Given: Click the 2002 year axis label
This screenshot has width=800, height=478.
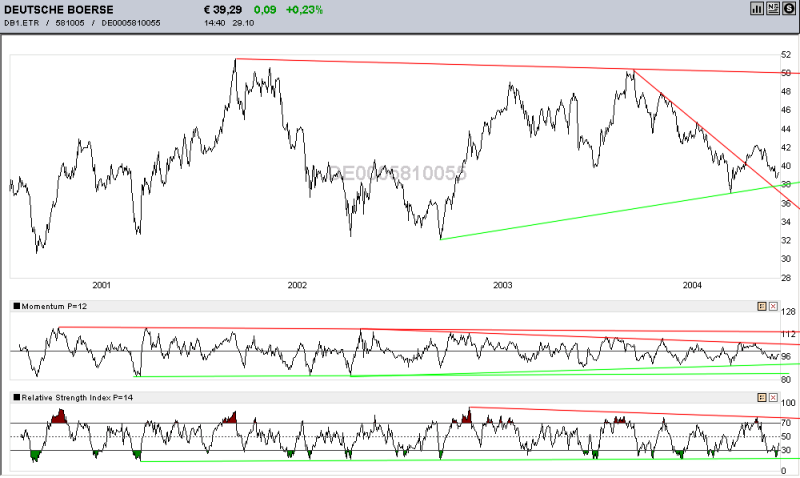Looking at the screenshot, I should [297, 285].
